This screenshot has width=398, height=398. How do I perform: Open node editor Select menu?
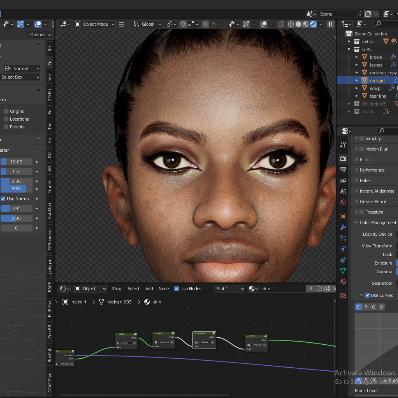[x=133, y=289]
